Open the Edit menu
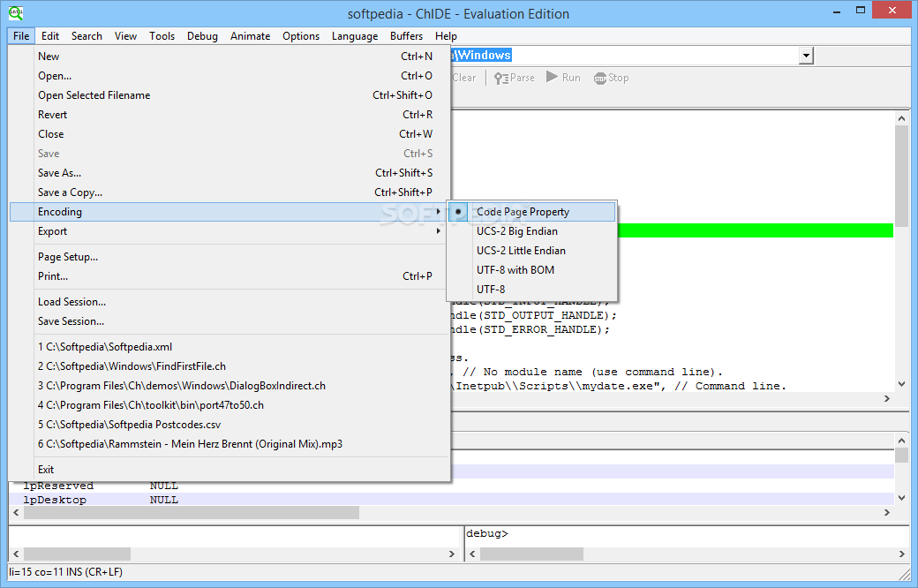Viewport: 918px width, 588px height. point(49,35)
